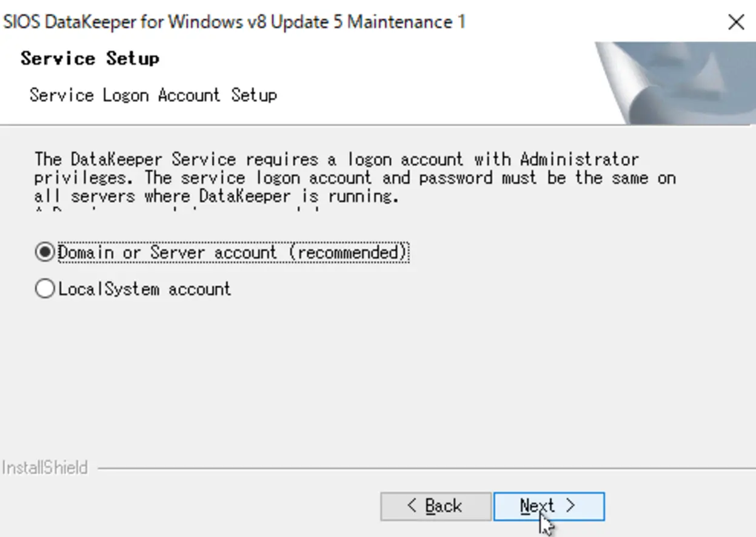Image resolution: width=756 pixels, height=537 pixels.
Task: Click the 'LocalSystem account' label text
Action: pos(145,289)
